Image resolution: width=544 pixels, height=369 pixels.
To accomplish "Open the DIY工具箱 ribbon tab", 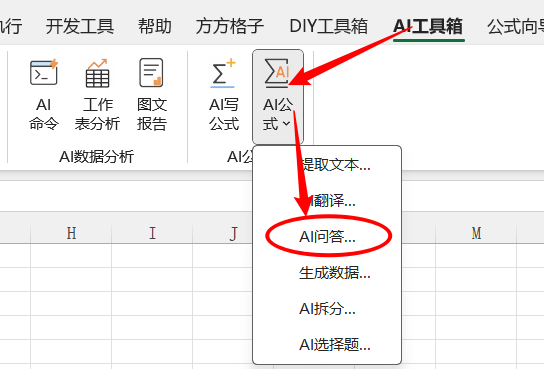I will [x=329, y=26].
